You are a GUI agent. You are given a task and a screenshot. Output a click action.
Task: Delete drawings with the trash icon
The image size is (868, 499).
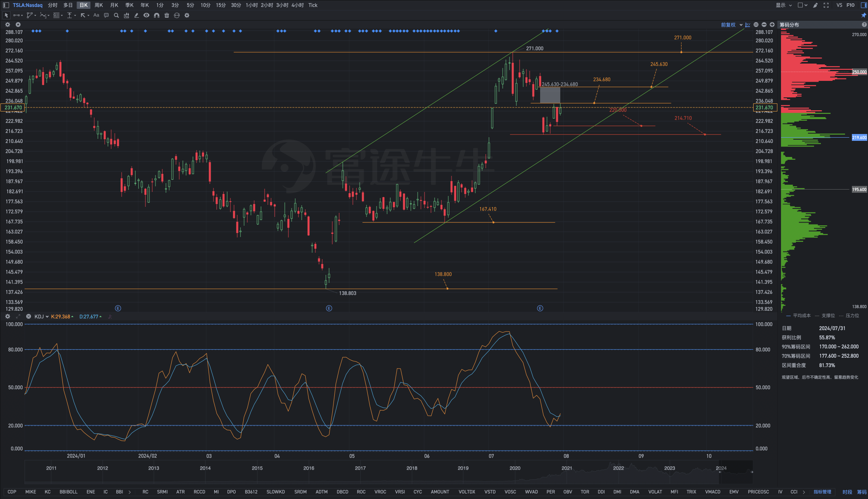tap(167, 15)
